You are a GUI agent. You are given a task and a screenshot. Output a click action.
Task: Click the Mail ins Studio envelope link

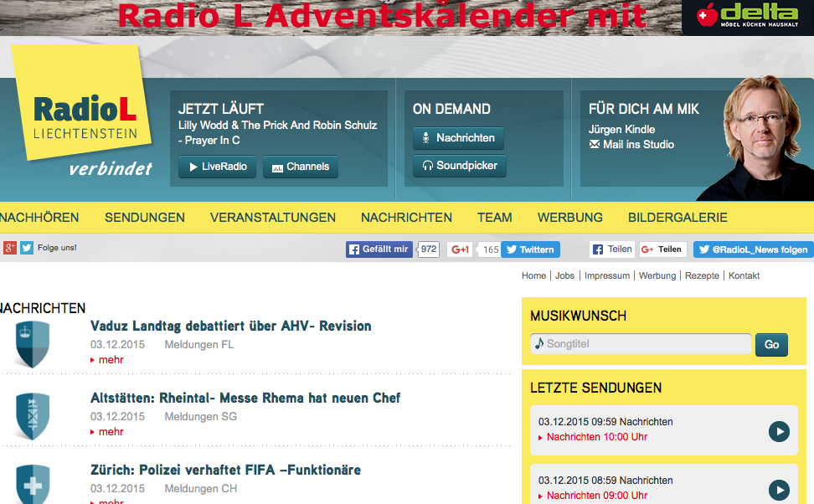click(632, 145)
